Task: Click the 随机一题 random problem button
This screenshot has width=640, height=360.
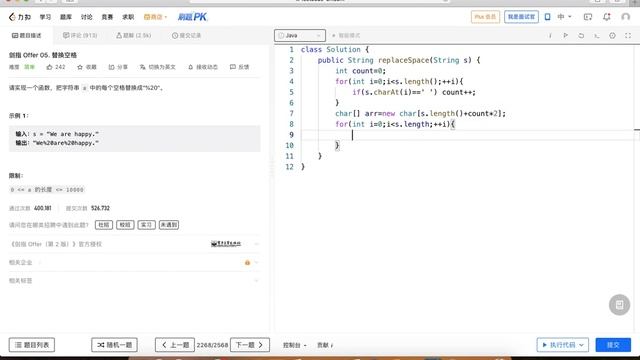Action: 114,345
